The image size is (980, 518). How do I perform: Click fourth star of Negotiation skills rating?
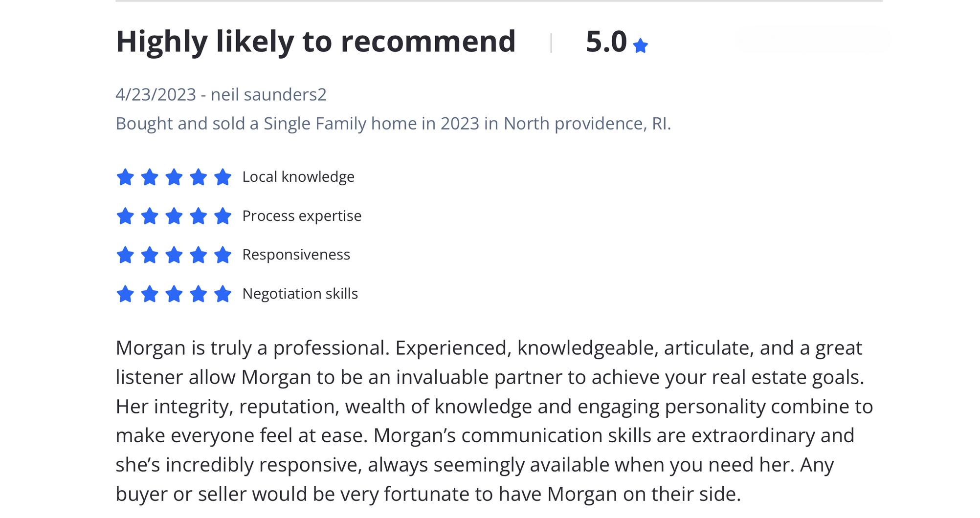[198, 294]
